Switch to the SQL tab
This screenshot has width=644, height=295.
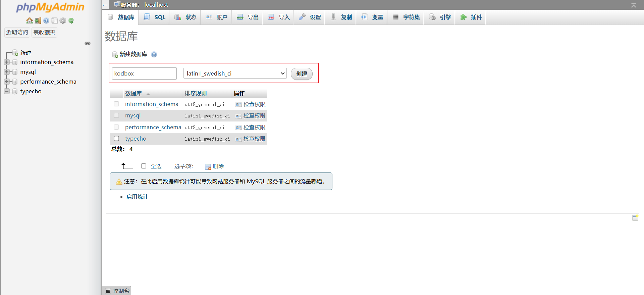[x=155, y=17]
